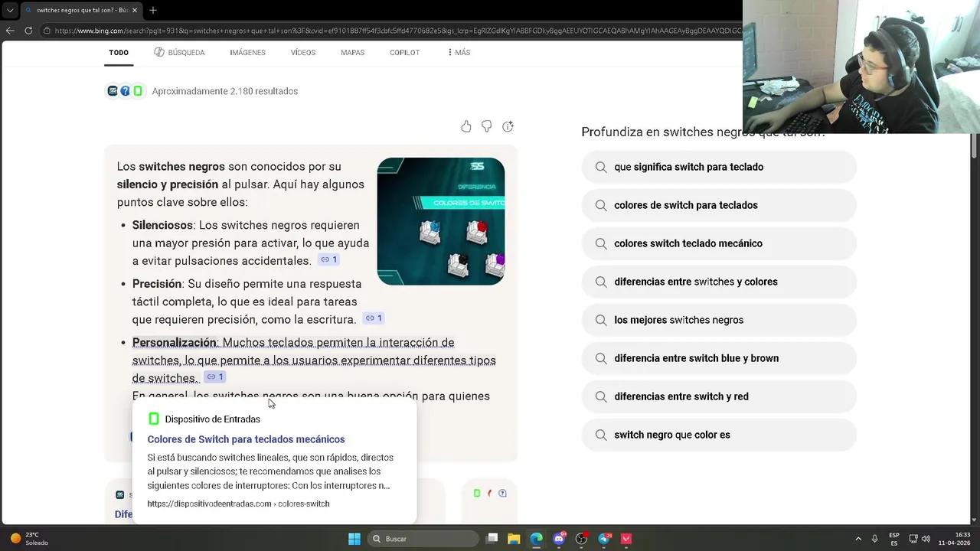Image resolution: width=980 pixels, height=551 pixels.
Task: Close the 'switches negros que tal son?' tab
Action: [135, 10]
